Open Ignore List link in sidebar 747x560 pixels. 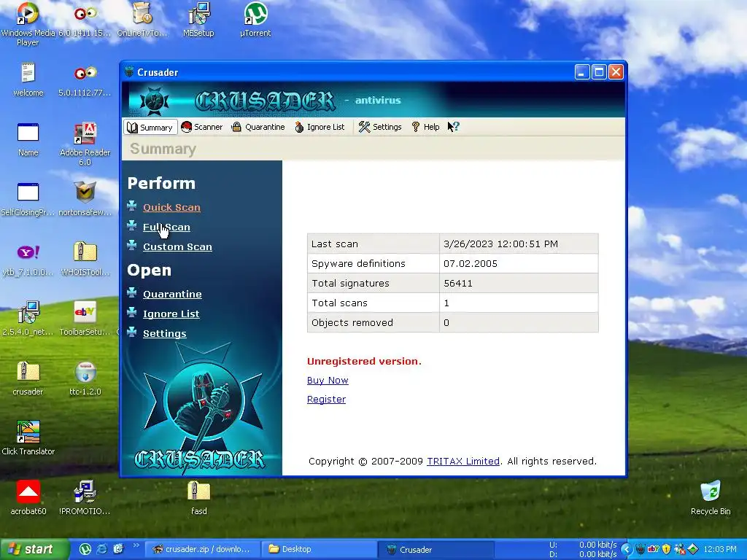coord(171,314)
